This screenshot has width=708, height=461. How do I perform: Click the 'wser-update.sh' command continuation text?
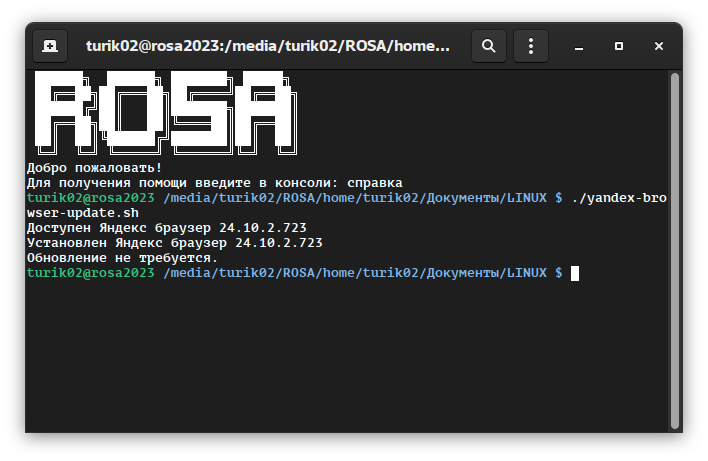(x=83, y=213)
